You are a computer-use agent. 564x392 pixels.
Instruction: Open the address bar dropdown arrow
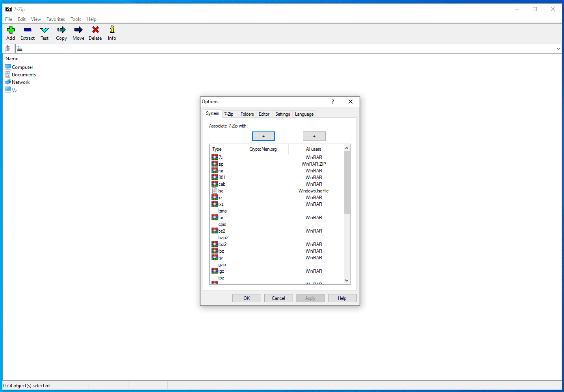pos(558,49)
